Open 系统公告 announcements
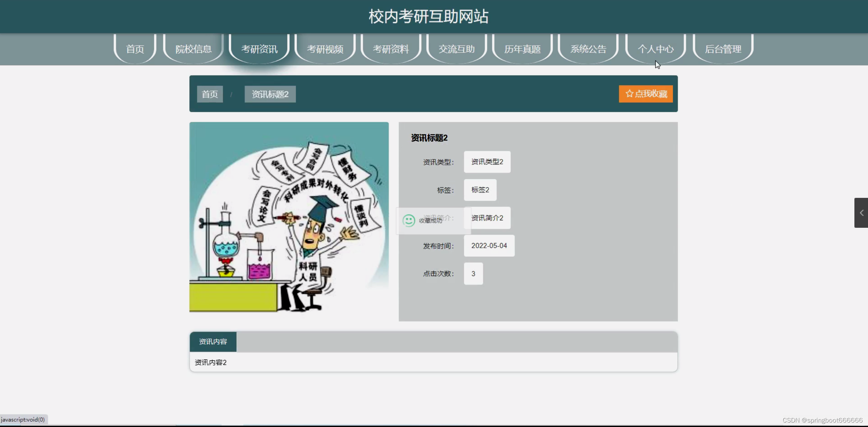 pyautogui.click(x=588, y=49)
